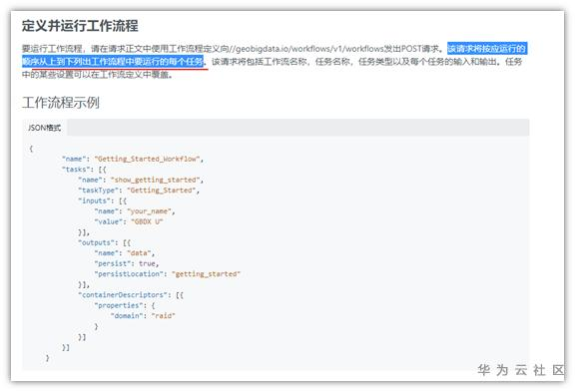The width and height of the screenshot is (575, 392).
Task: Click the "Getting_Started_Workflow" name value
Action: (147, 159)
